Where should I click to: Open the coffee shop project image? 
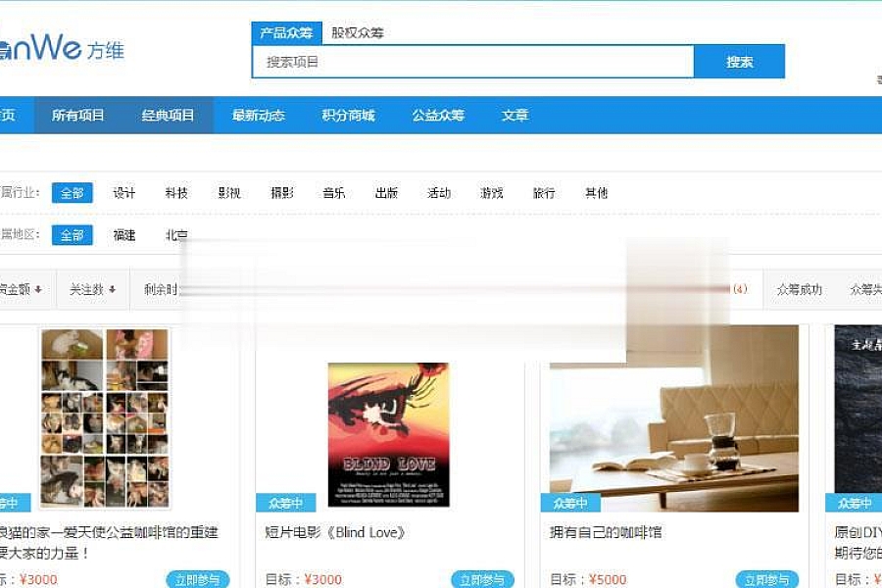click(x=674, y=418)
